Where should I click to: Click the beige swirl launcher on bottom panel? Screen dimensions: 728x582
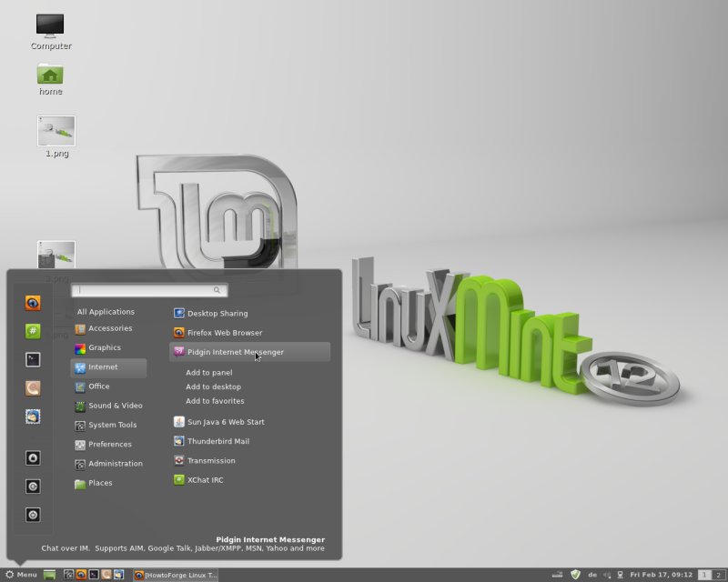[x=106, y=575]
